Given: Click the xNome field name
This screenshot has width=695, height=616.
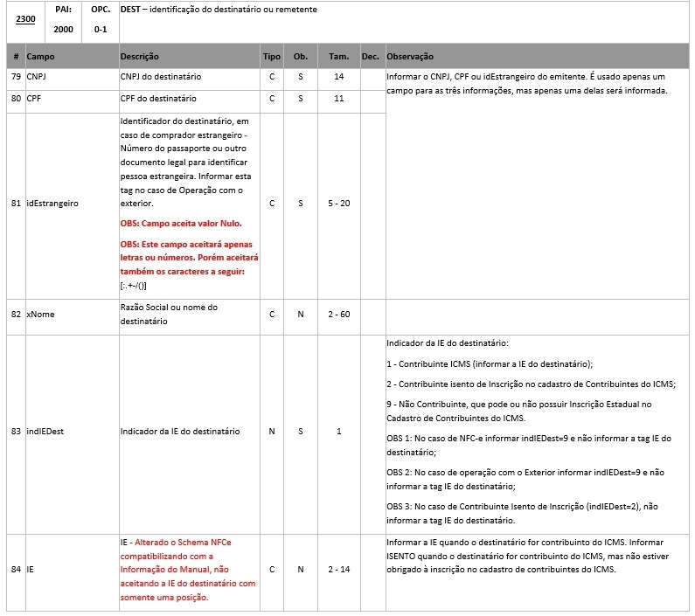Looking at the screenshot, I should [40, 315].
